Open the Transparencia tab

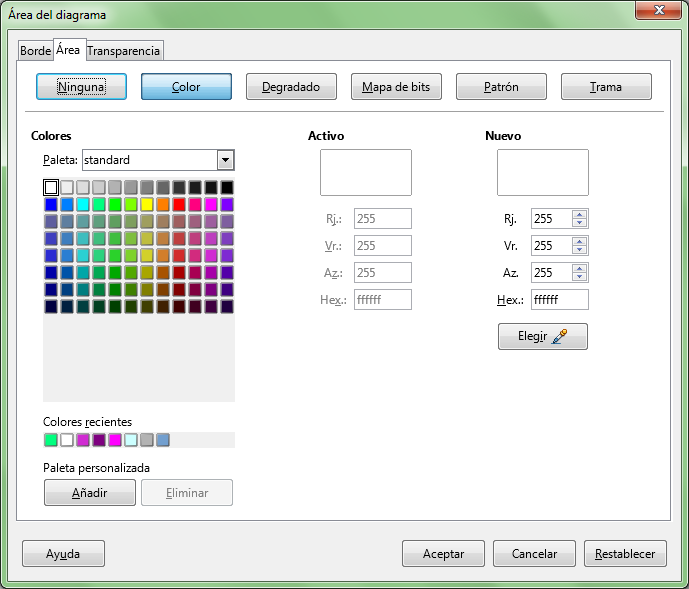point(124,51)
